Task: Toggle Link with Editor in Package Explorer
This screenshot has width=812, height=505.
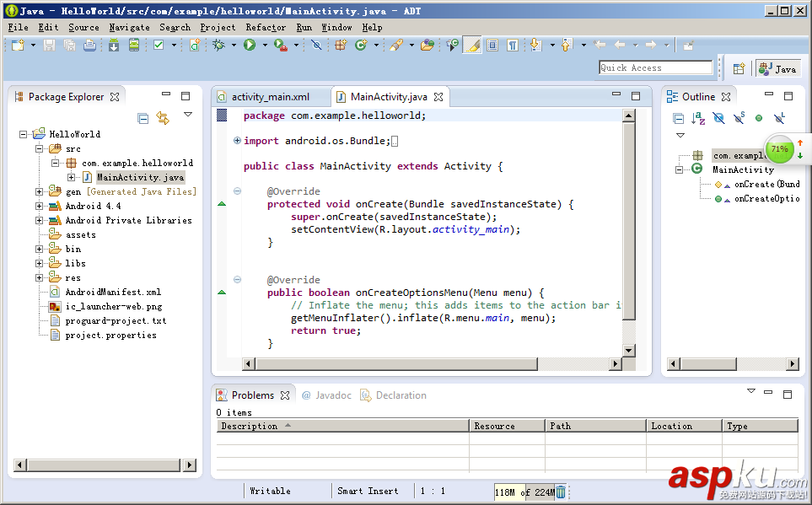Action: coord(163,118)
